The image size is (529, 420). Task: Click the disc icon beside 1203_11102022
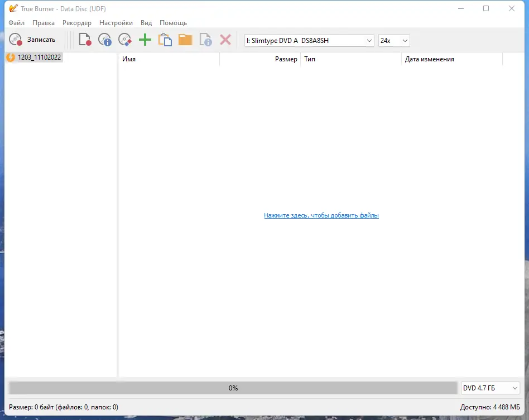click(x=11, y=57)
